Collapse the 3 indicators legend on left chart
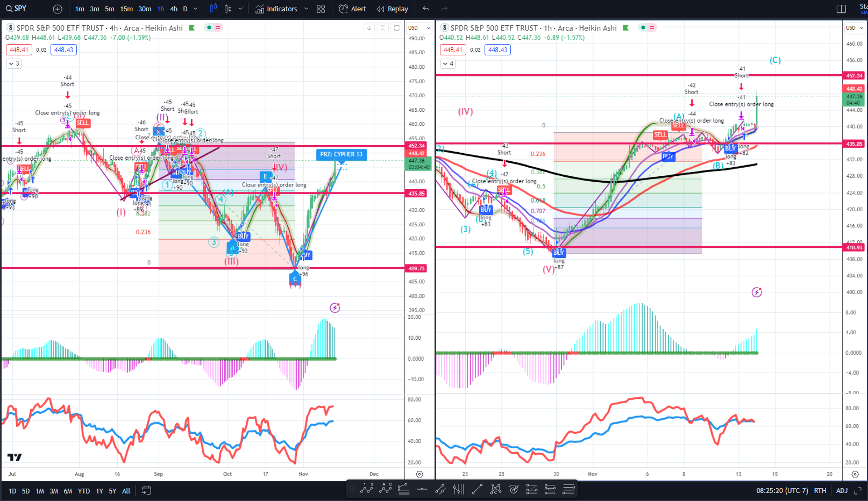 coord(14,63)
